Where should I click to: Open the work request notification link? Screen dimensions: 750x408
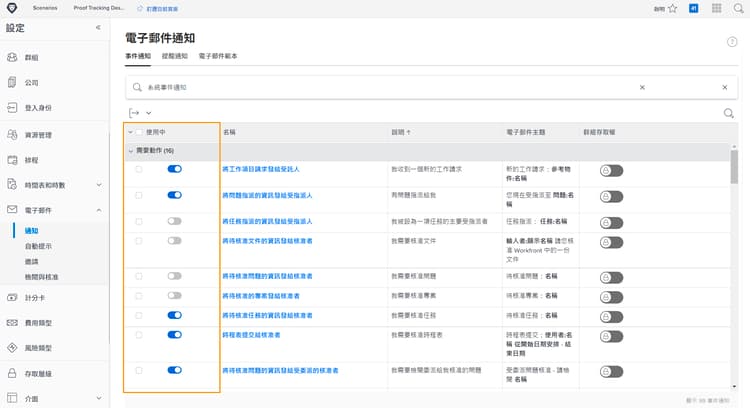click(261, 169)
